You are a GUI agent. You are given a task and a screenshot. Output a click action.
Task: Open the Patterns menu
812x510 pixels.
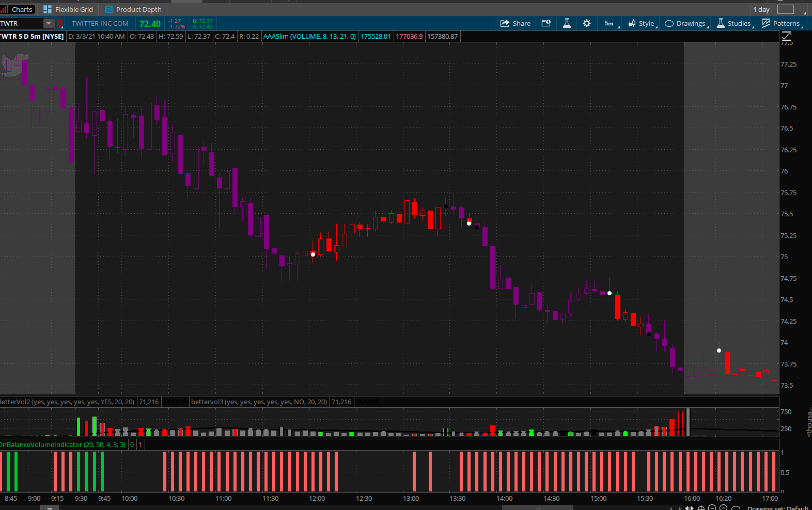click(782, 23)
